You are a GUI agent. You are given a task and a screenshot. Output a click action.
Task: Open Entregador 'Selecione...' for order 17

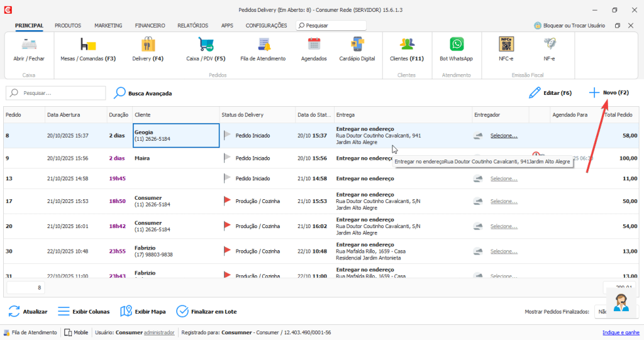pyautogui.click(x=504, y=201)
